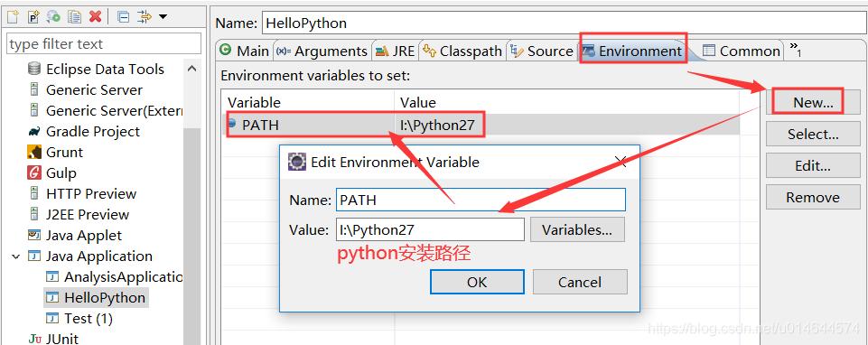Open the Common tab

pyautogui.click(x=742, y=51)
